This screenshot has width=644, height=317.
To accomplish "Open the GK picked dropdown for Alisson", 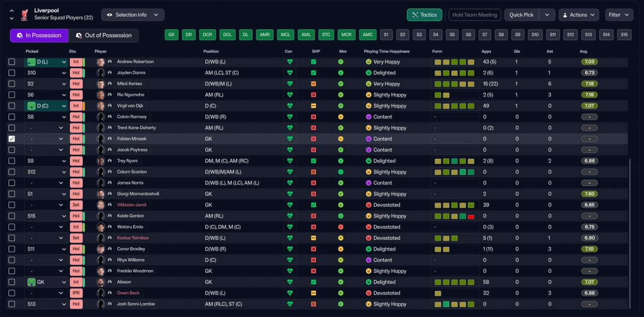I will point(46,282).
